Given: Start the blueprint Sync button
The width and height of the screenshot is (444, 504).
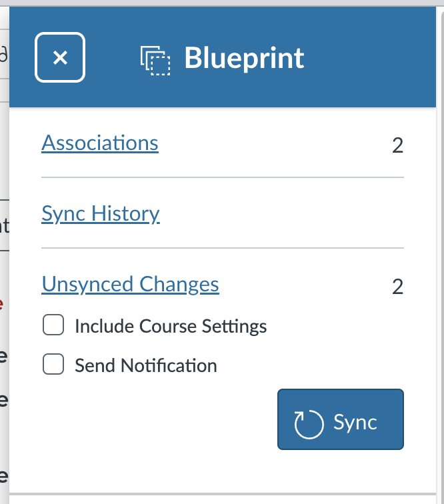Looking at the screenshot, I should 341,419.
